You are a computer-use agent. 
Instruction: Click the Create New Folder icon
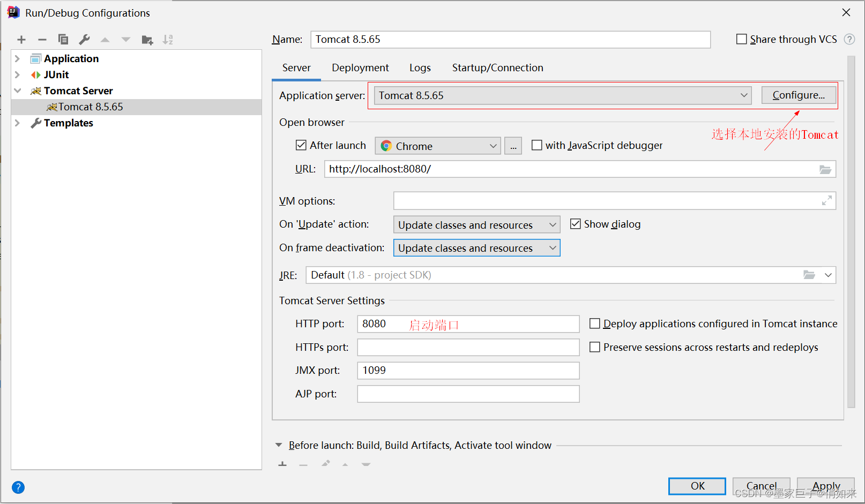click(x=147, y=40)
